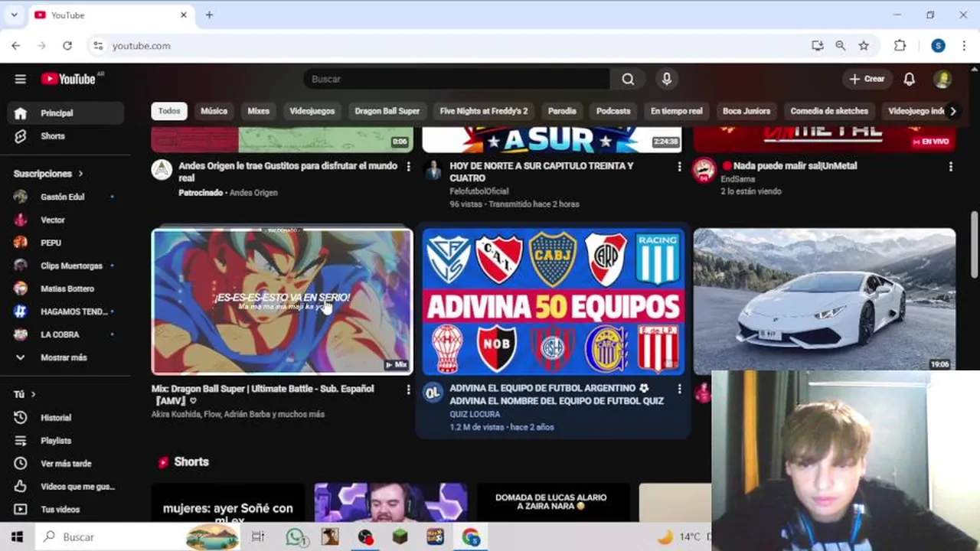Screen dimensions: 980x551
Task: Open Vector subscription channel
Action: [x=66, y=220]
